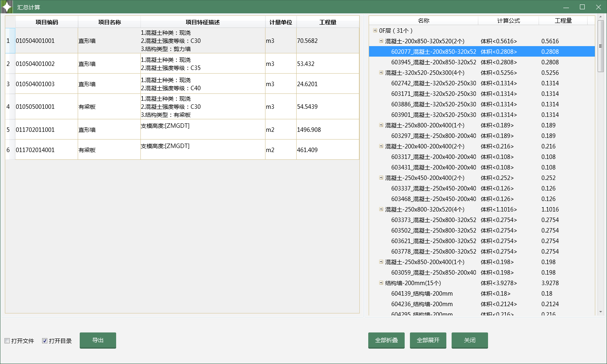Collapse the 混凝土-250x800-320x520(4个) group

pos(381,209)
